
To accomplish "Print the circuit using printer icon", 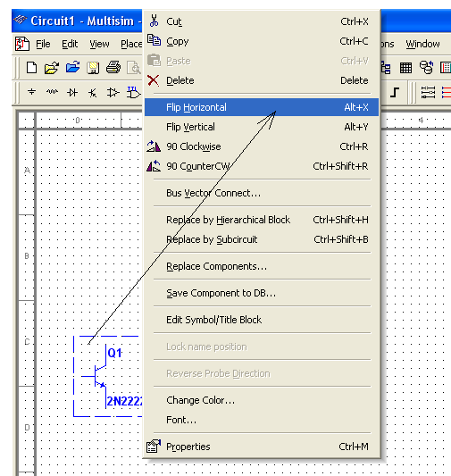I will pyautogui.click(x=113, y=67).
